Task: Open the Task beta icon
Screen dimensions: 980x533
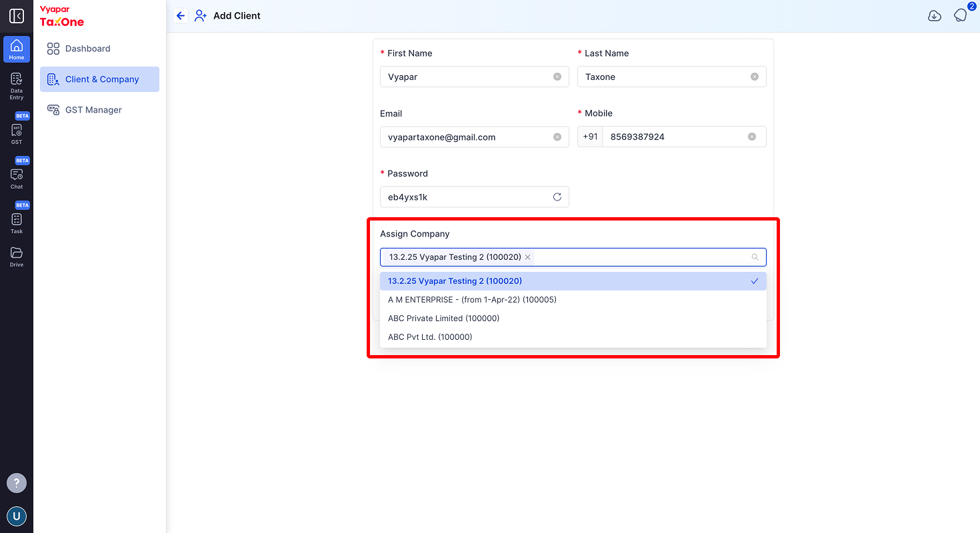Action: (x=17, y=219)
